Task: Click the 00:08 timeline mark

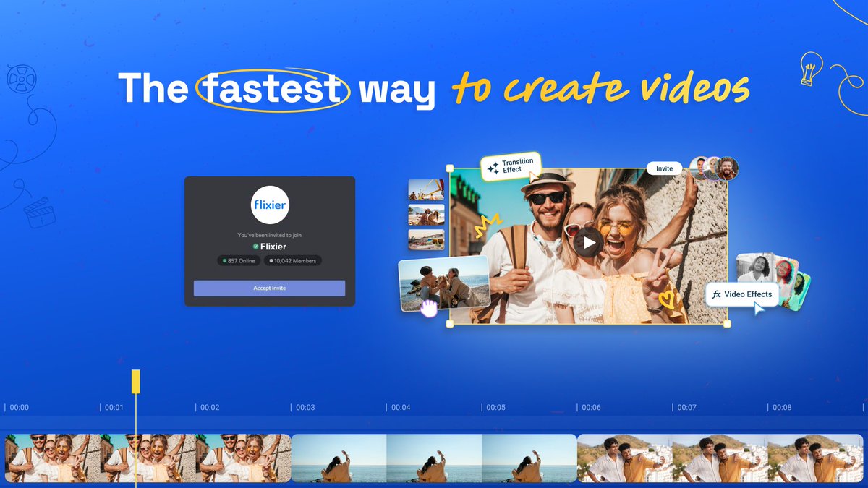Action: pyautogui.click(x=782, y=408)
